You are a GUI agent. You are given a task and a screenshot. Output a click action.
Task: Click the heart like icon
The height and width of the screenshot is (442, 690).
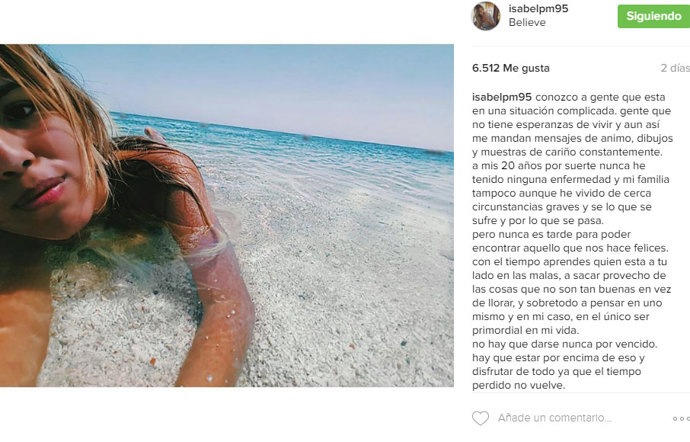click(480, 418)
